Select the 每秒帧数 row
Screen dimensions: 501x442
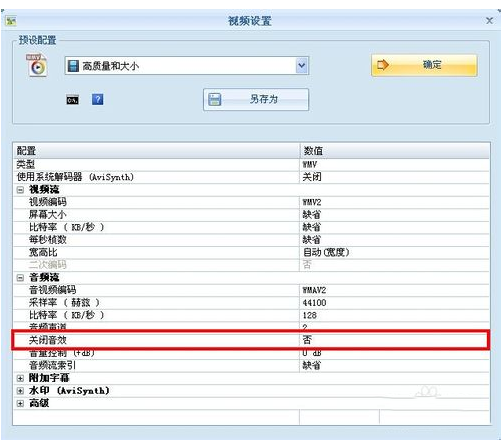click(x=251, y=240)
